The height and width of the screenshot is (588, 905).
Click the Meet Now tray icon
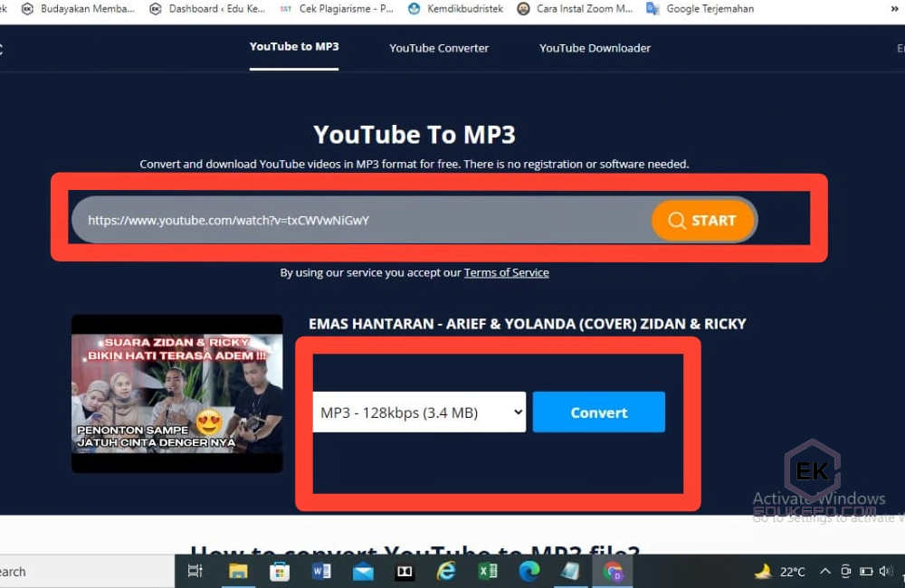coord(845,572)
